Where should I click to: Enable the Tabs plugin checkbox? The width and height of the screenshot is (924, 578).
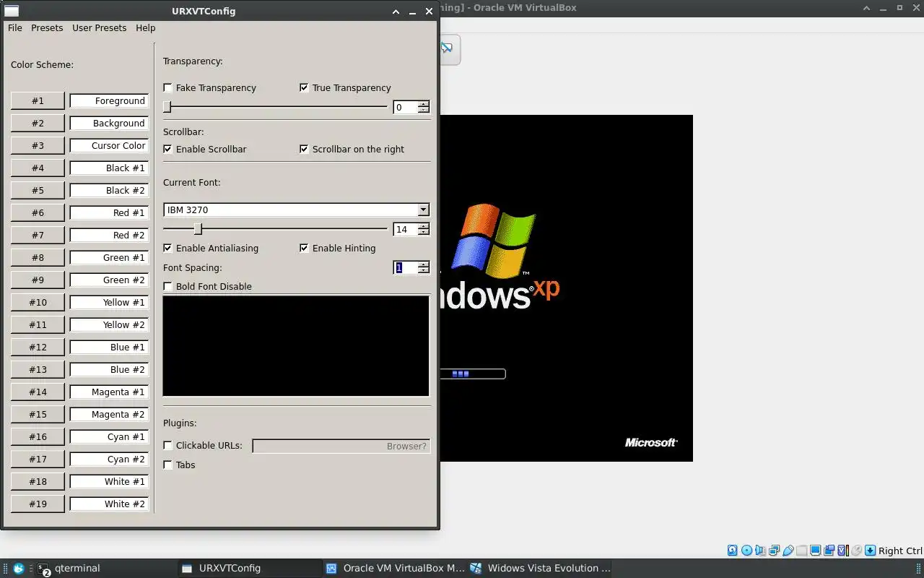(167, 465)
